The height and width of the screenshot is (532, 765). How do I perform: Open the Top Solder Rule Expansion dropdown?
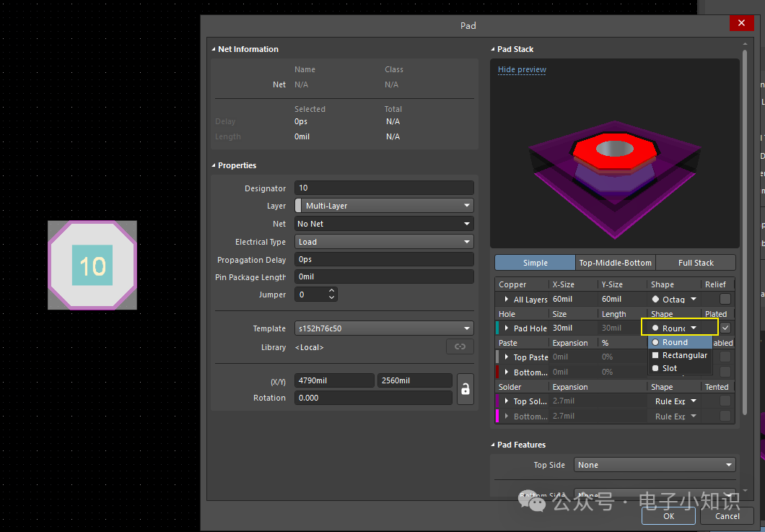tap(676, 401)
